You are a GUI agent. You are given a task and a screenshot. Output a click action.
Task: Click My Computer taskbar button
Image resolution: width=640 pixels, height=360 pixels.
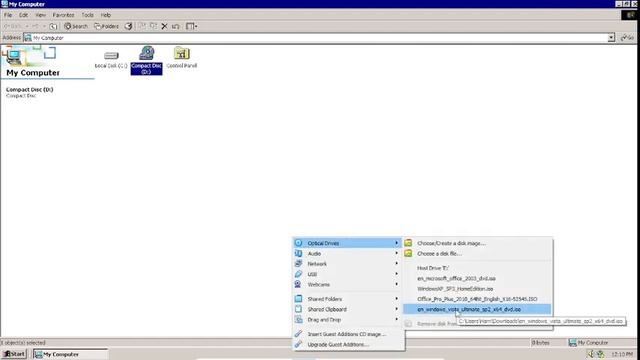(71, 354)
